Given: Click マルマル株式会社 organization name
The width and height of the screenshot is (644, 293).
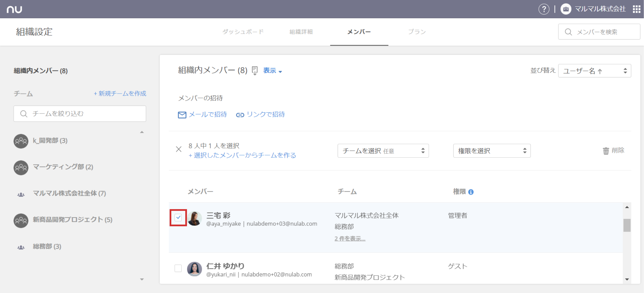Looking at the screenshot, I should coord(600,9).
